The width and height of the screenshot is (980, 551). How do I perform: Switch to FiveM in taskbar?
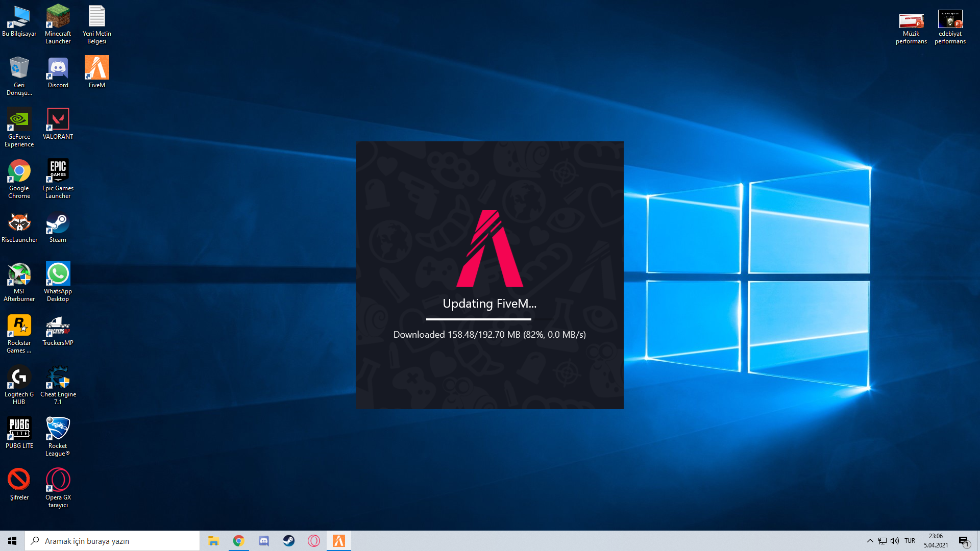click(x=339, y=541)
